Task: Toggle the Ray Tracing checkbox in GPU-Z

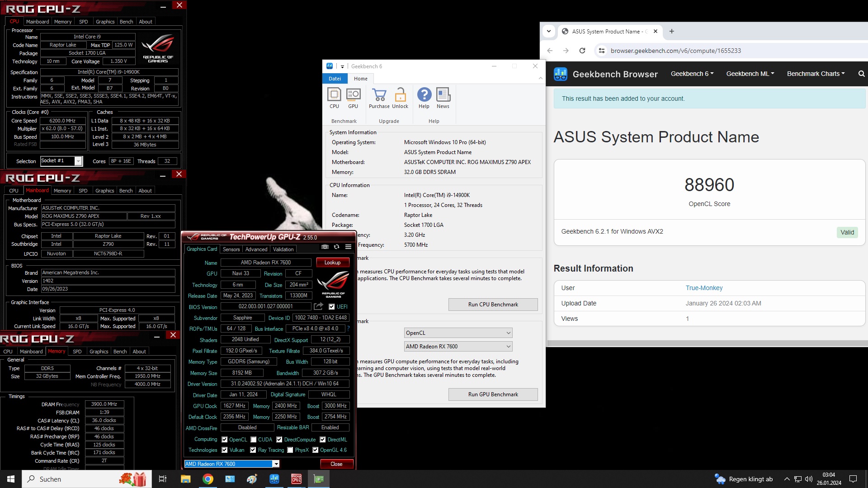Action: [x=253, y=450]
